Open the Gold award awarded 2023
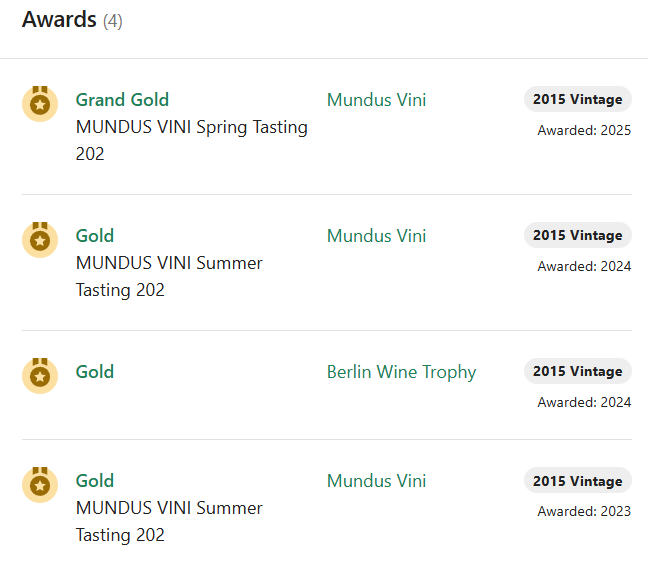648x561 pixels. click(95, 481)
